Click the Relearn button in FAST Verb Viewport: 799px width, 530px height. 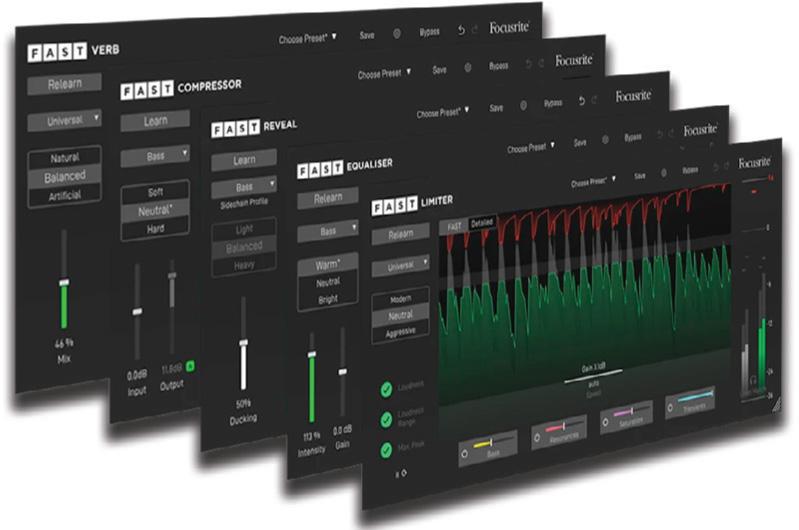pos(65,84)
